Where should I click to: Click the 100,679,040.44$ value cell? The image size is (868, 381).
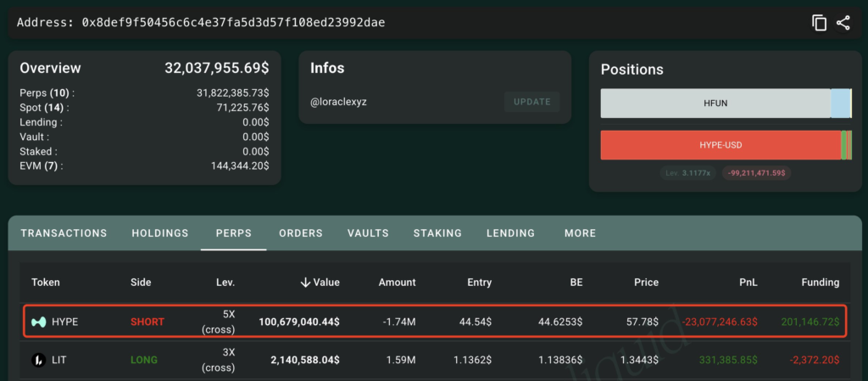tap(299, 322)
